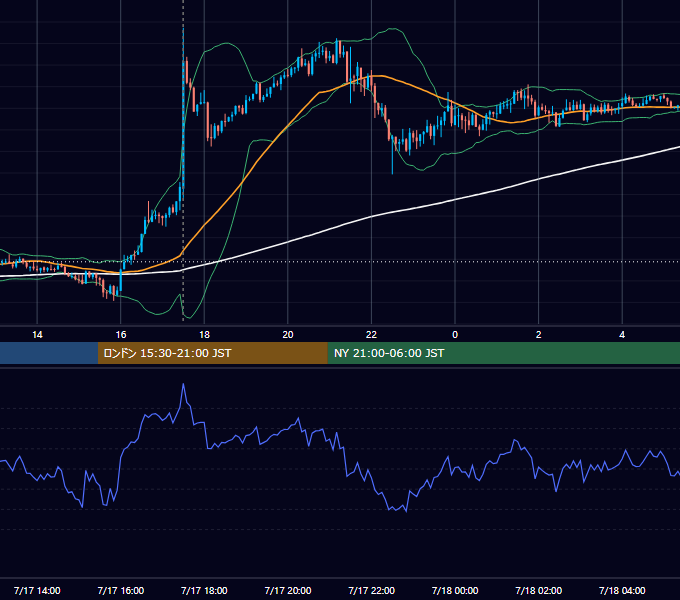
Task: Click the 0 hour axis label
Action: click(455, 335)
